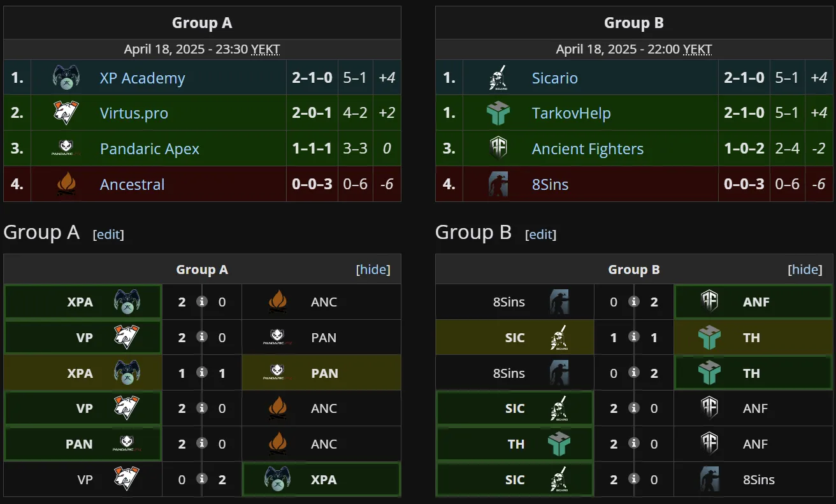
Task: Click the YEKT timezone abbreviation in Group A
Action: tap(266, 49)
